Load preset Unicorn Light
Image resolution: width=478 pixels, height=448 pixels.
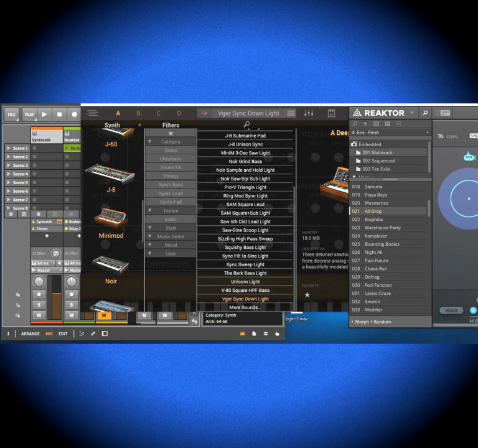pos(245,282)
